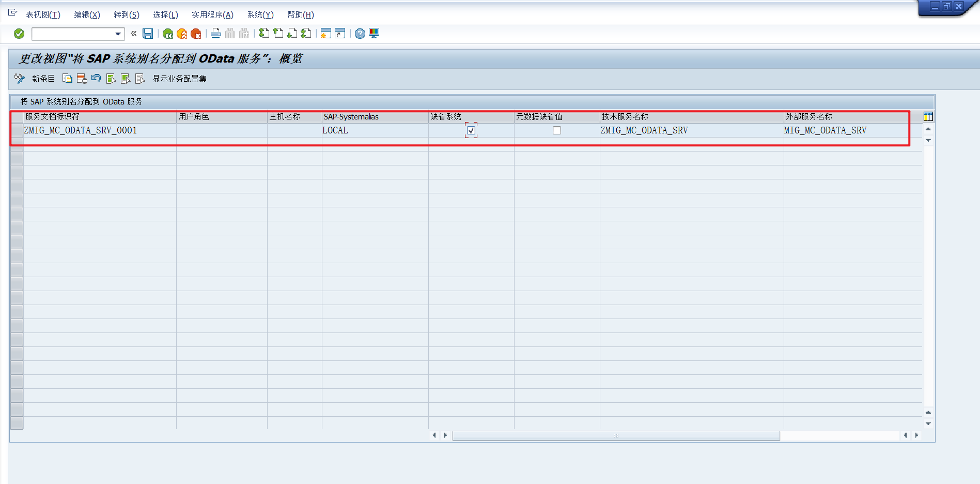Open the Help question mark icon
The width and height of the screenshot is (980, 484).
360,34
